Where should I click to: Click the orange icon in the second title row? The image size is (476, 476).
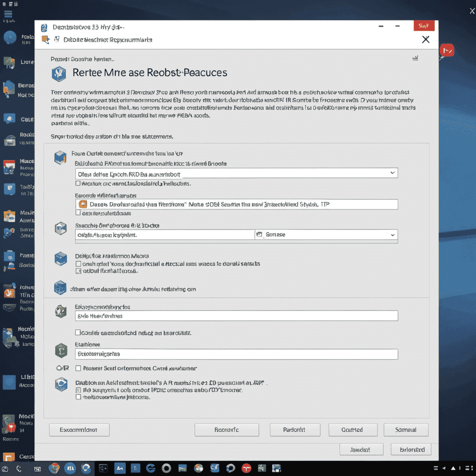click(x=46, y=40)
